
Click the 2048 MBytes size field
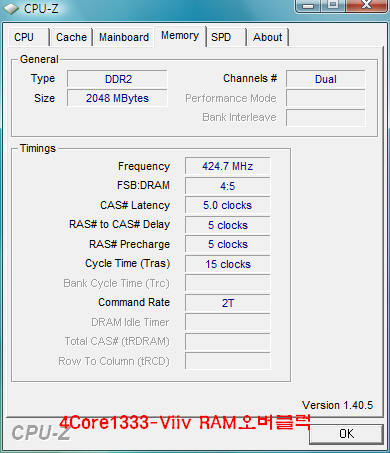(117, 98)
